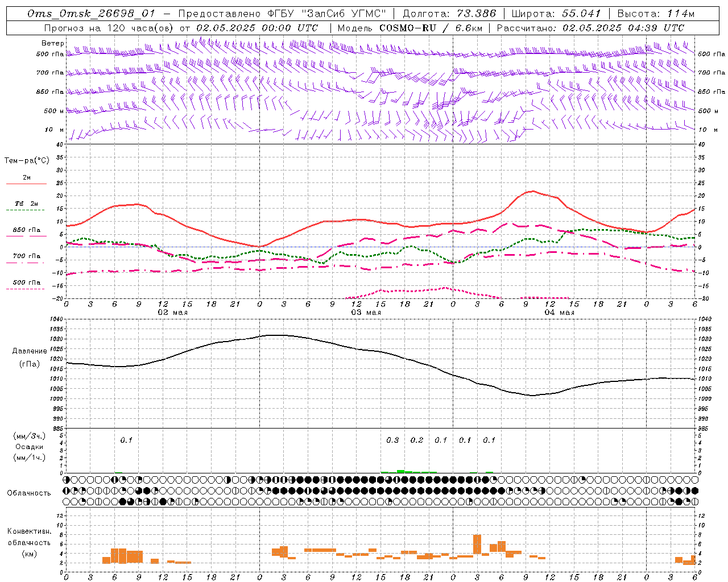
Task: Click the 10 м wind level label on left
Action: click(54, 130)
